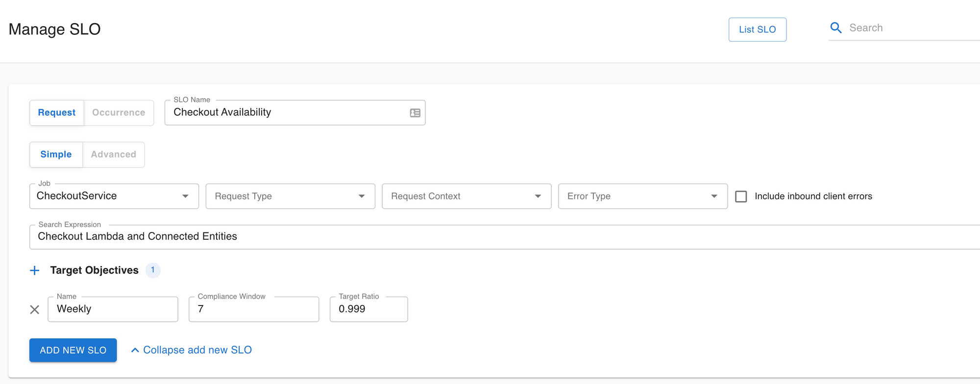Viewport: 980px width, 384px height.
Task: Select the Simple mode tab
Action: [56, 154]
